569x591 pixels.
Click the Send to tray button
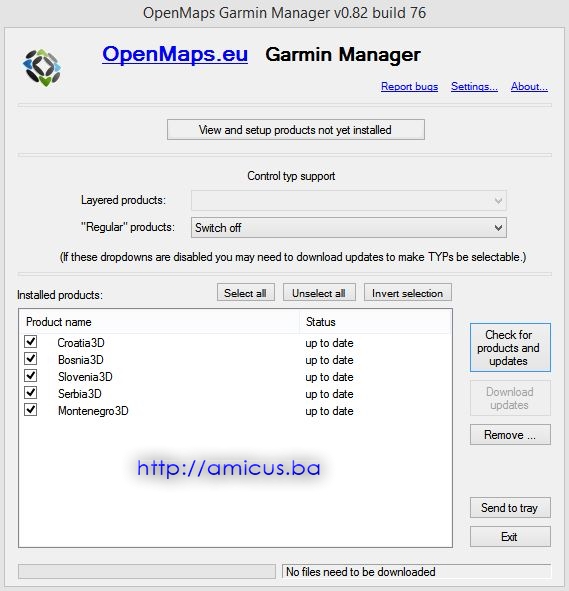click(510, 508)
